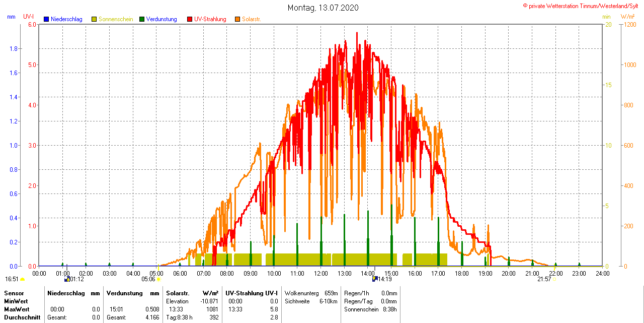644x323 pixels.
Task: Click the Sichtweite 6-10km value
Action: click(x=329, y=301)
